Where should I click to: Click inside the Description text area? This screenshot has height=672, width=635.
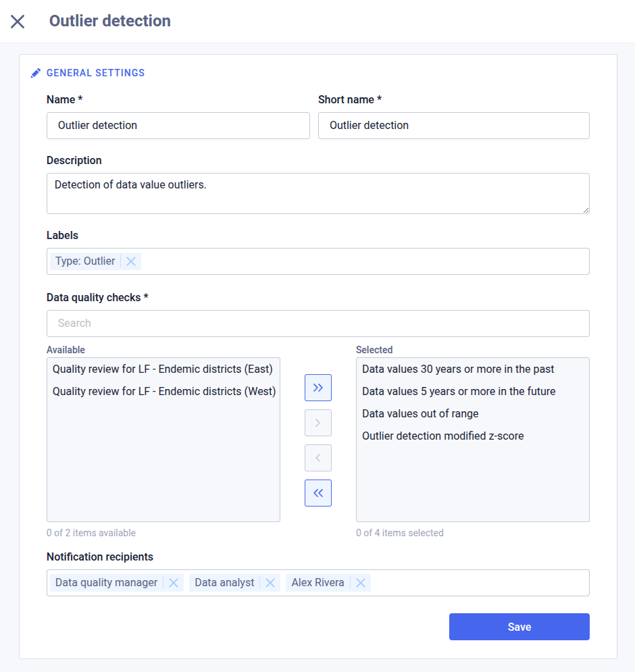coord(317,193)
